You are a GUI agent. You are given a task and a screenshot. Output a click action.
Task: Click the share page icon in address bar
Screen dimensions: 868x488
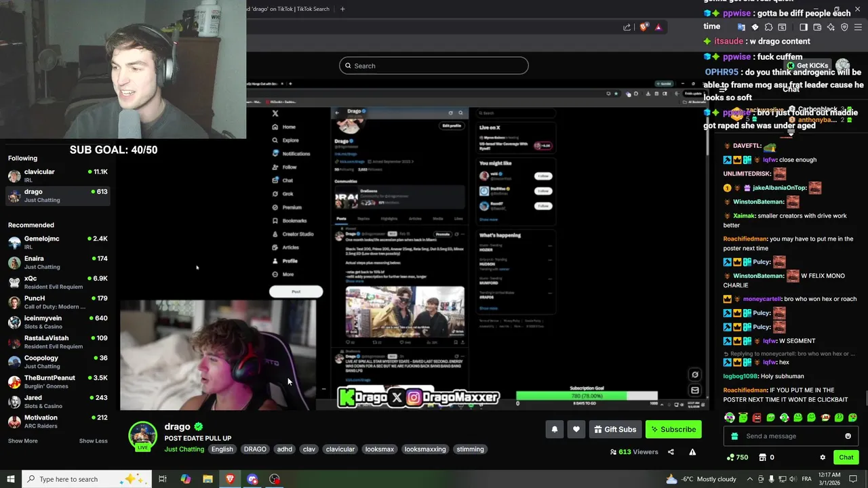click(x=627, y=27)
